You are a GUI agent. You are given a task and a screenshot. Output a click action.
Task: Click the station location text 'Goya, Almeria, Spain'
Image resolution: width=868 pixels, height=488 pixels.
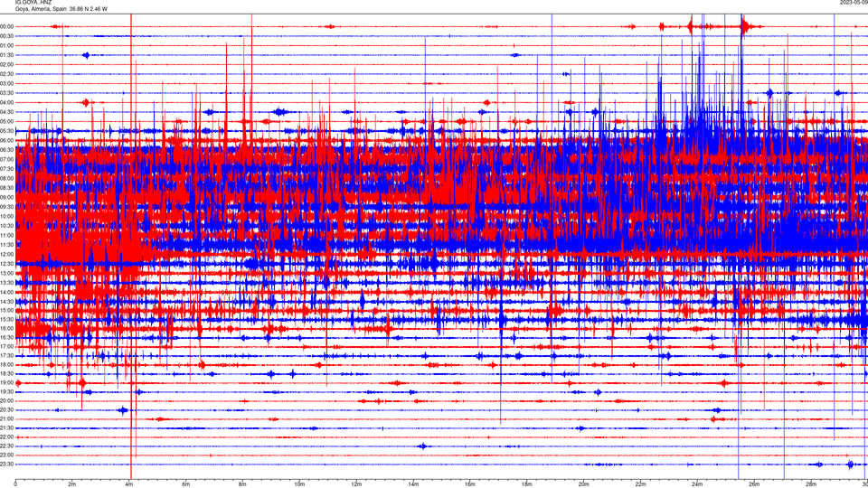(x=41, y=9)
